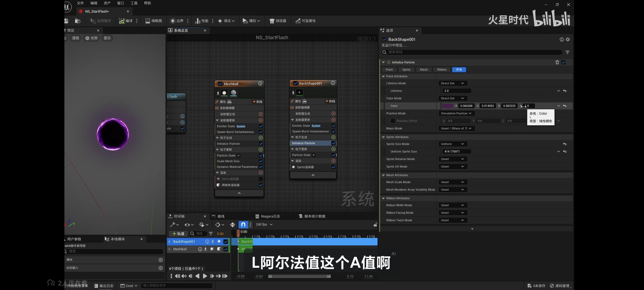Reset Lifetime value to default arrow
The image size is (644, 290).
[x=565, y=91]
